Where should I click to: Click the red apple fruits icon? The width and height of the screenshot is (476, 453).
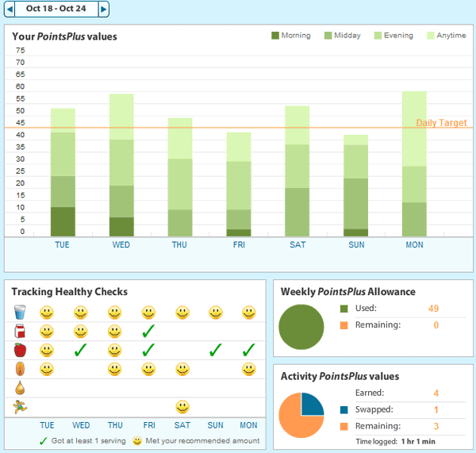[x=20, y=350]
